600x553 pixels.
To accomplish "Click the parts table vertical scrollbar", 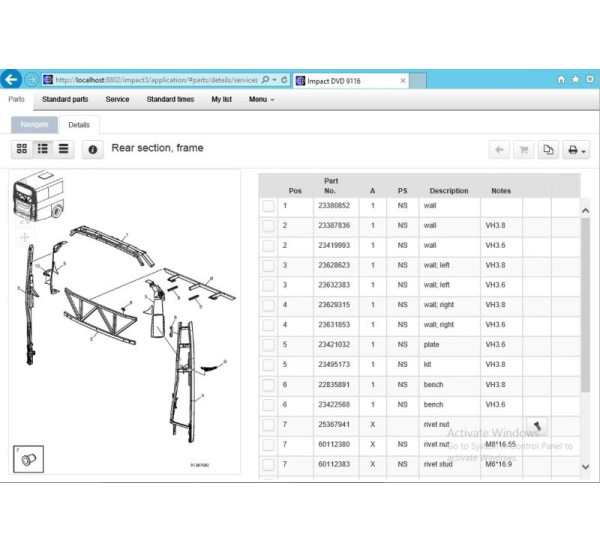I will coord(585,300).
